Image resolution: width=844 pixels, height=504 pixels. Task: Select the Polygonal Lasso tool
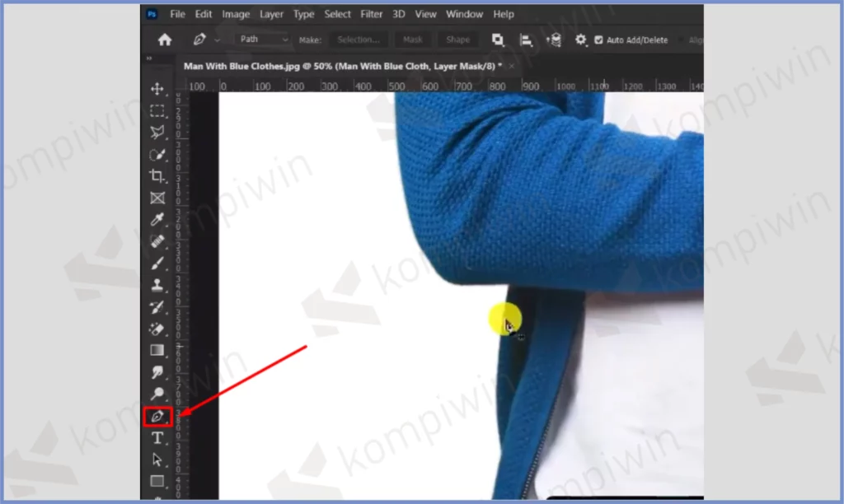(x=157, y=132)
